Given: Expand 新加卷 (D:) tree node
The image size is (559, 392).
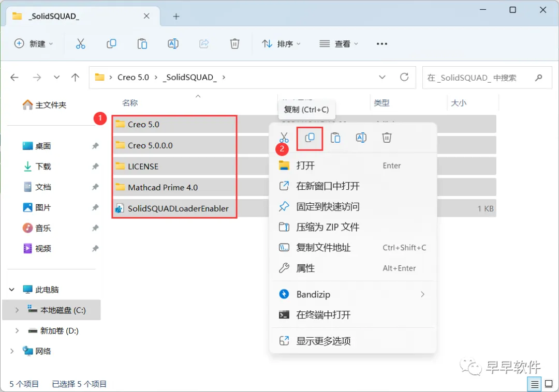Looking at the screenshot, I should pos(17,331).
